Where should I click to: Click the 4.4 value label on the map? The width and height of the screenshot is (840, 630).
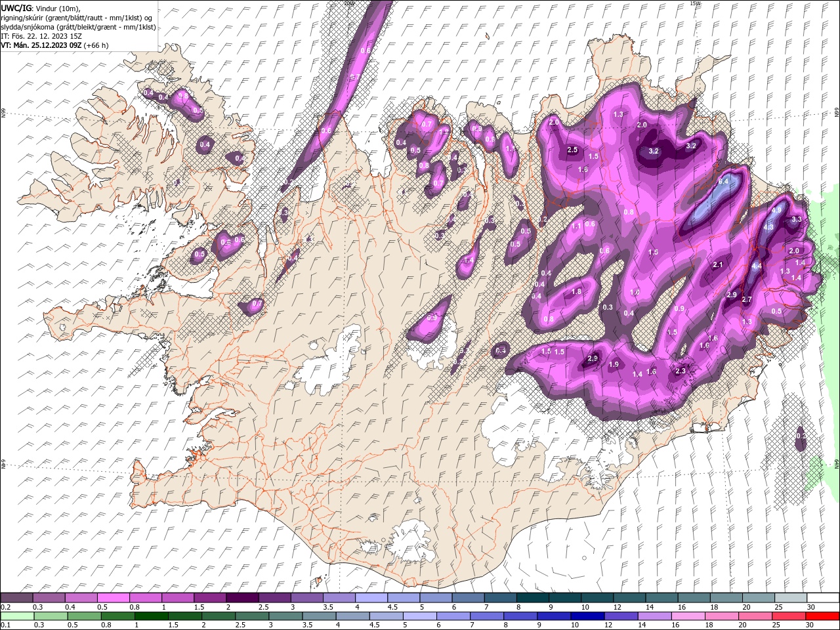coord(757,266)
